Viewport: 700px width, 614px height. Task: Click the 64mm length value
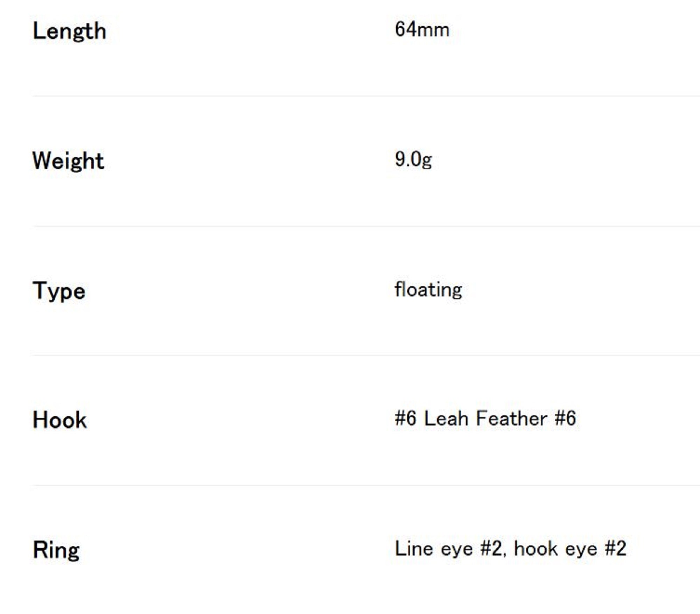point(422,29)
